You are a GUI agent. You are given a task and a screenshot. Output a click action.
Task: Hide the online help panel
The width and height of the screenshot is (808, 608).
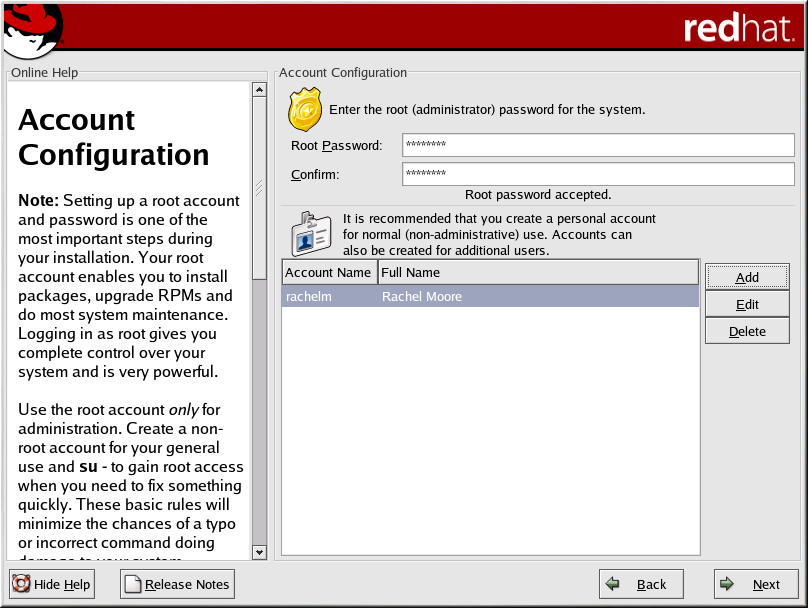point(52,584)
